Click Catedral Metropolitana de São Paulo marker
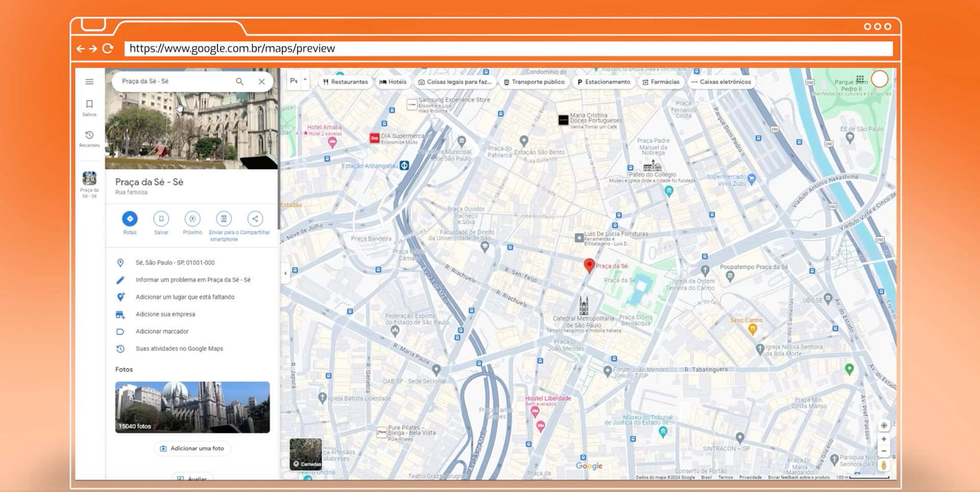Screen dimensions: 980x492 click(584, 306)
